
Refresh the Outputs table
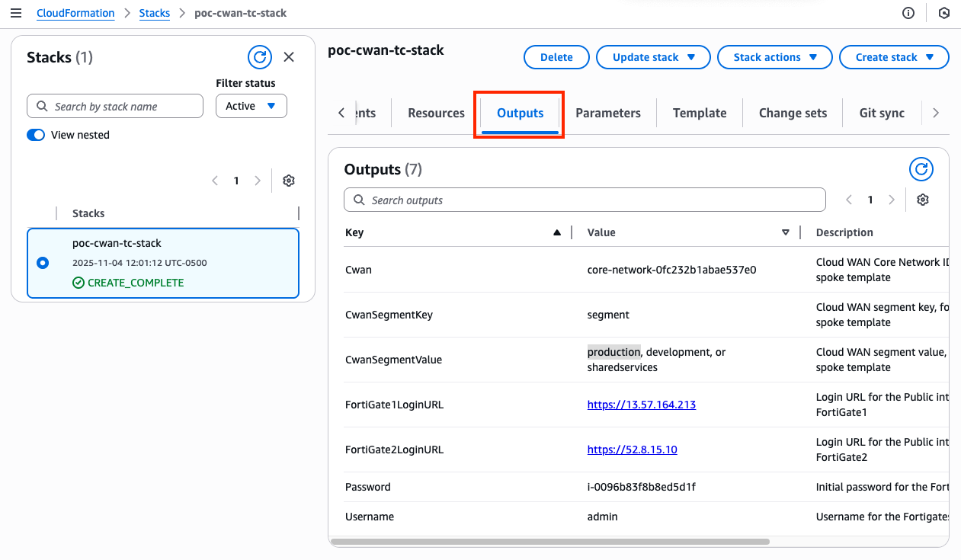(x=921, y=169)
